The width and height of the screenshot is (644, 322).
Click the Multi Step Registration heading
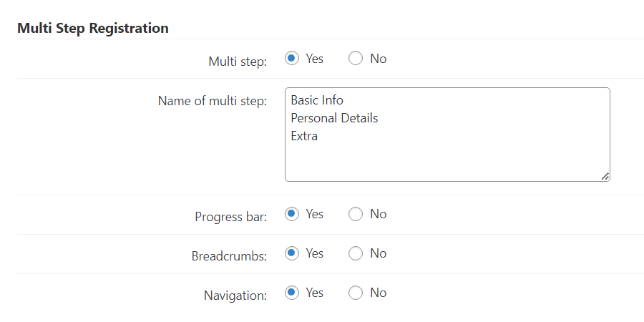coord(93,29)
